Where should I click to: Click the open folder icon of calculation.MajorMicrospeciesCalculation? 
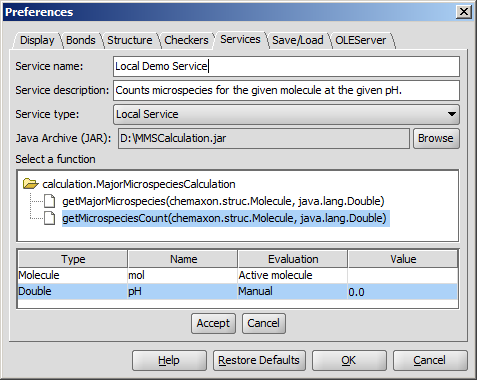[x=30, y=184]
